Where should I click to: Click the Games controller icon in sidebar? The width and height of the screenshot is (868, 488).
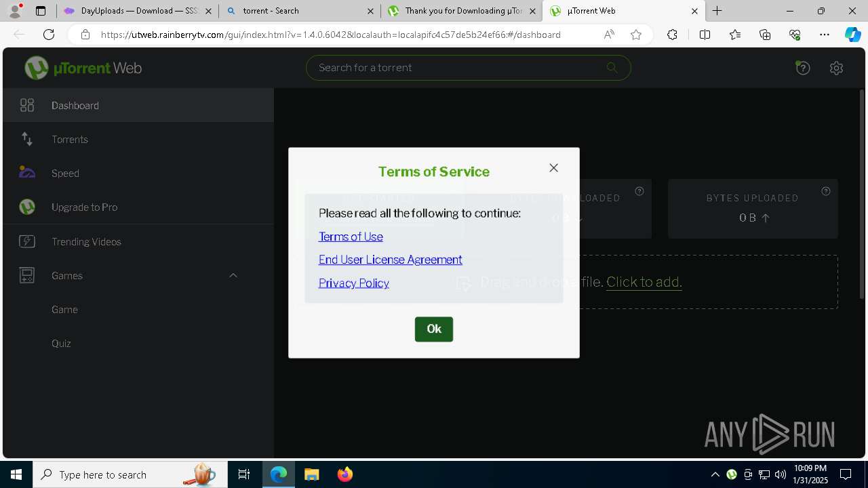pos(27,275)
